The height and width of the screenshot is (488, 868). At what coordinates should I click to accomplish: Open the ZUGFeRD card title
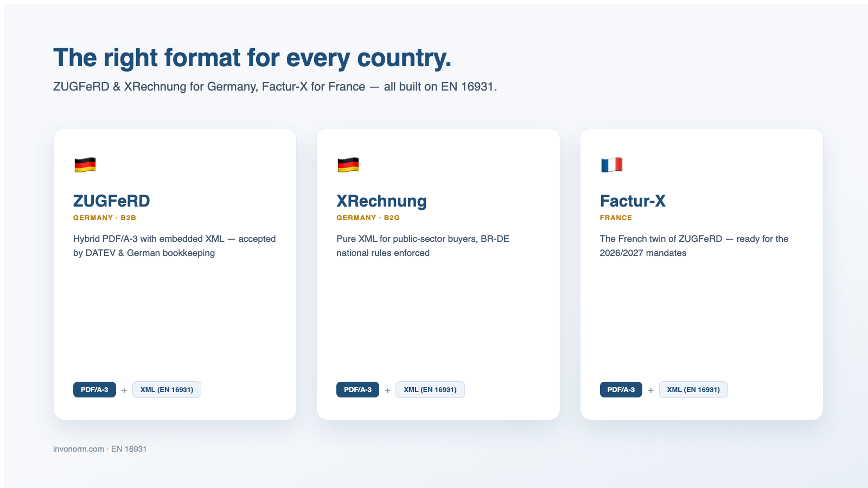pos(112,201)
